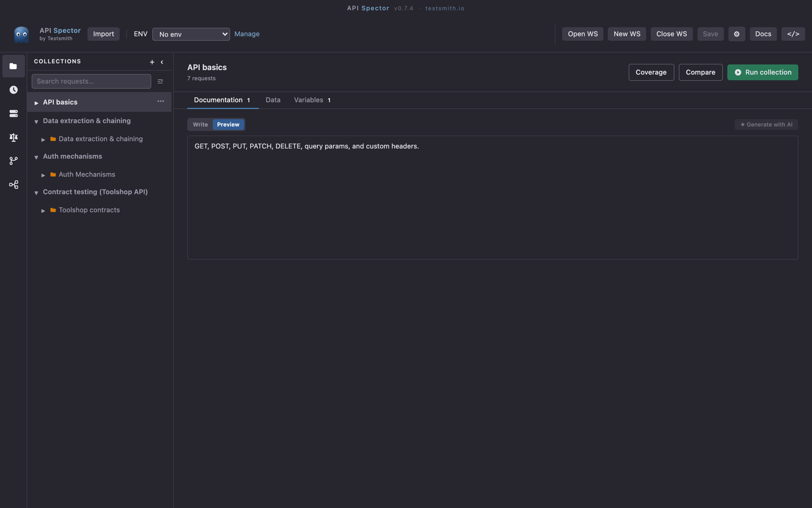Click the Close WS button
812x508 pixels.
click(671, 34)
